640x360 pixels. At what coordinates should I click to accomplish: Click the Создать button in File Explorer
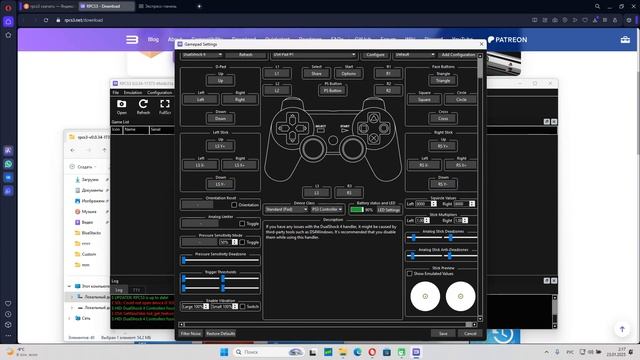83,167
